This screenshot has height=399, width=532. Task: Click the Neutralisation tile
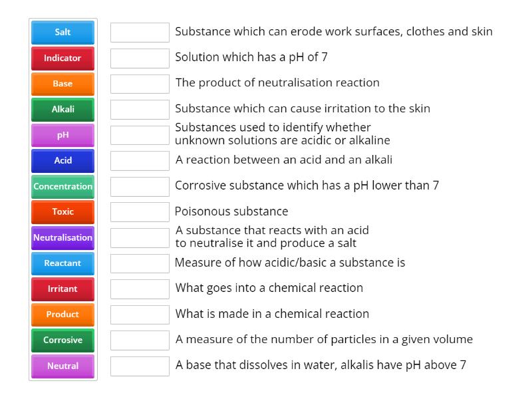coord(63,237)
